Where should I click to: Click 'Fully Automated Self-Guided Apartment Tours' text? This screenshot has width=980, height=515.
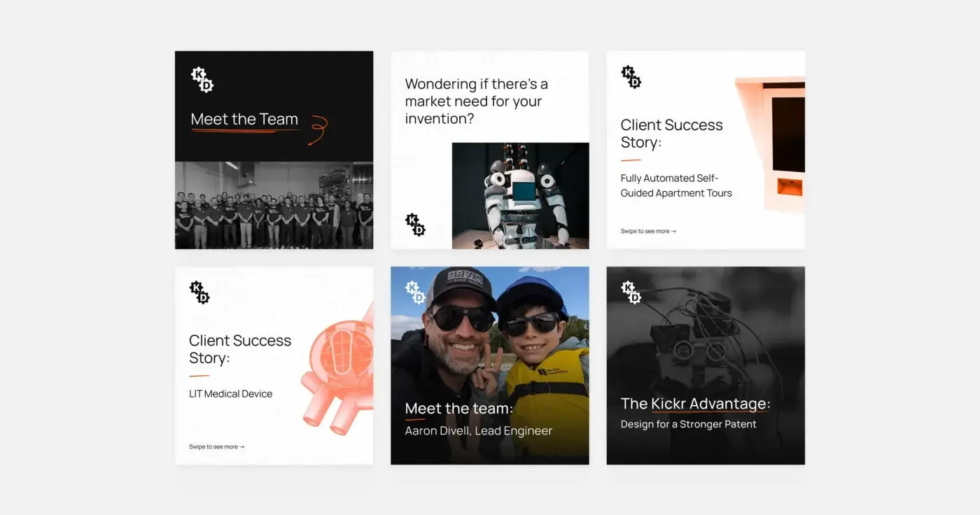[675, 185]
